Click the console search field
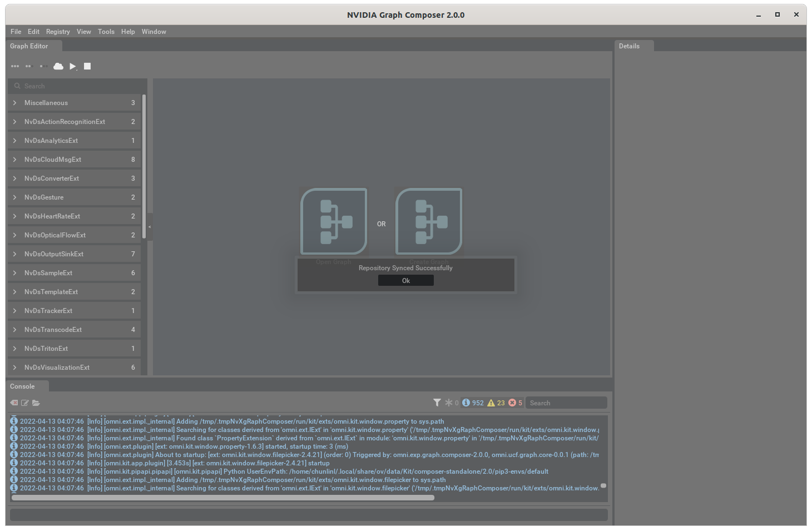This screenshot has width=812, height=531. 566,402
